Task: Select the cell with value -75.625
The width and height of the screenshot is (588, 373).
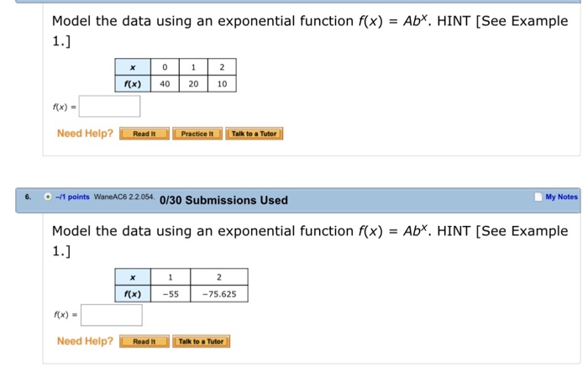Action: (x=219, y=294)
